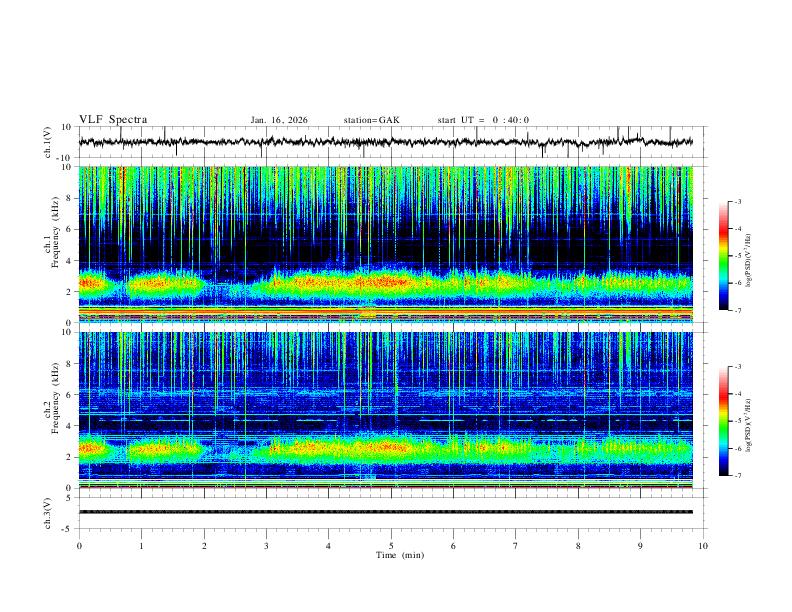Image resolution: width=792 pixels, height=612 pixels.
Task: Click the ch.3 voltage strip plot
Action: point(386,512)
